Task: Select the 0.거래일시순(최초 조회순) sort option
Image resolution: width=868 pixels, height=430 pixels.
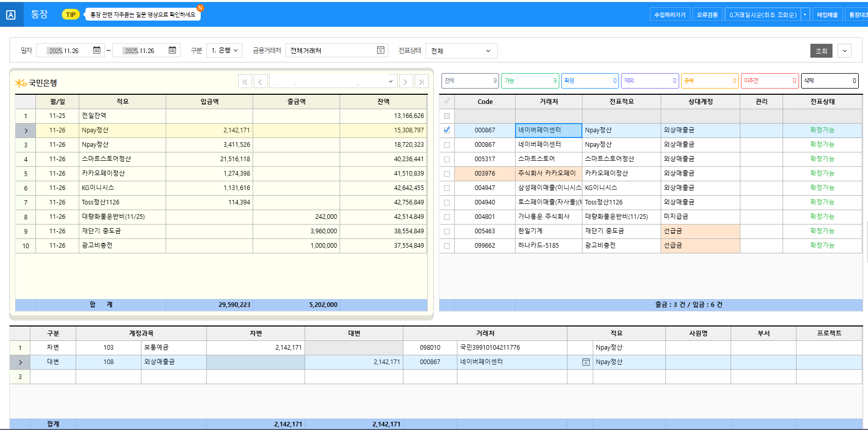Action: click(763, 15)
